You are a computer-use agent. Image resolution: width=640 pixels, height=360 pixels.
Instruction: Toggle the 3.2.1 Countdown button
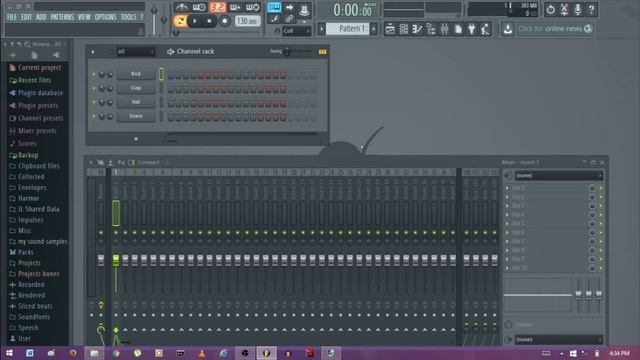(218, 7)
